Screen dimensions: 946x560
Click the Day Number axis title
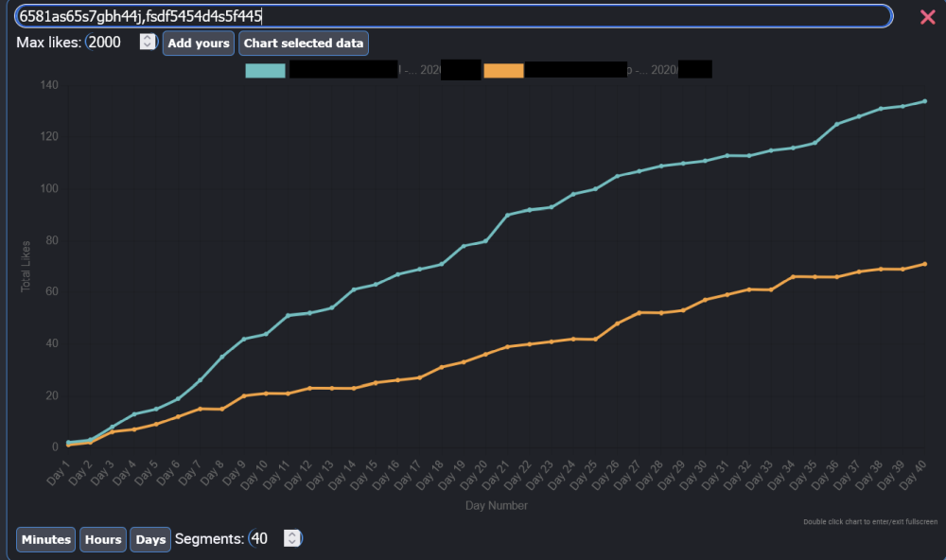pyautogui.click(x=496, y=506)
